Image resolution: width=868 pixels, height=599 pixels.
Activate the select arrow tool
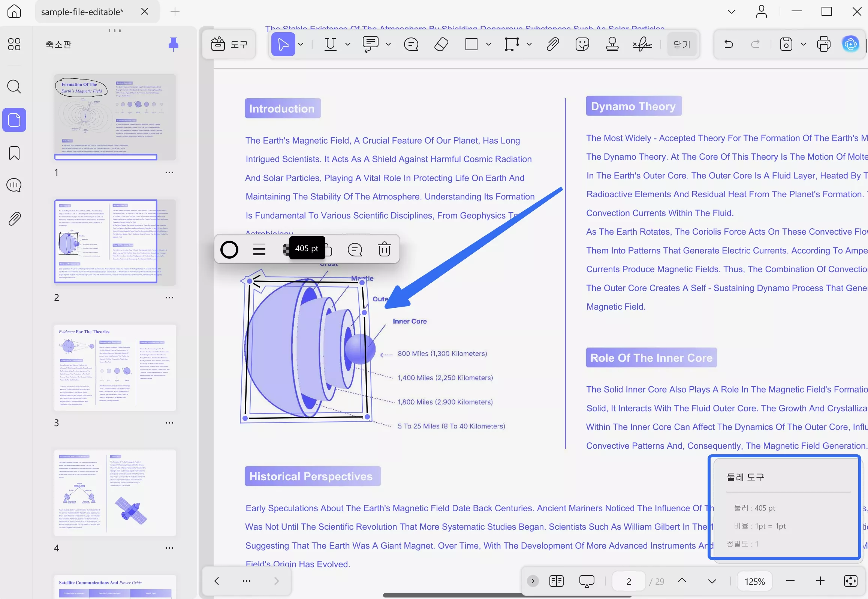[x=283, y=44]
